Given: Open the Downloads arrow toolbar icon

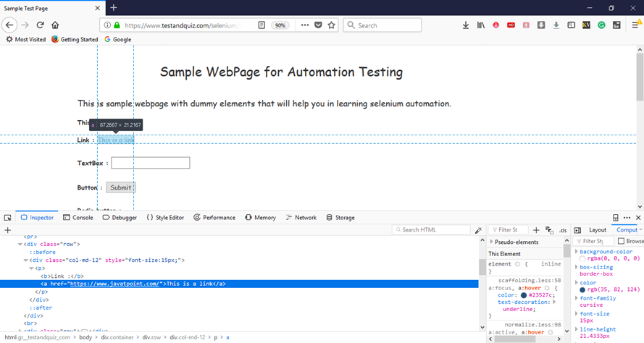Looking at the screenshot, I should [466, 25].
